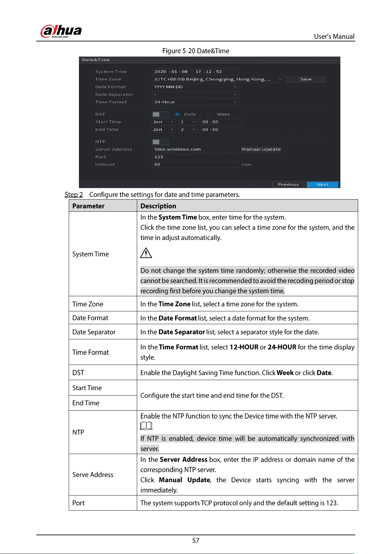Open the End Time day dropdown
Viewport: 392px width, 554px height.
188,130
